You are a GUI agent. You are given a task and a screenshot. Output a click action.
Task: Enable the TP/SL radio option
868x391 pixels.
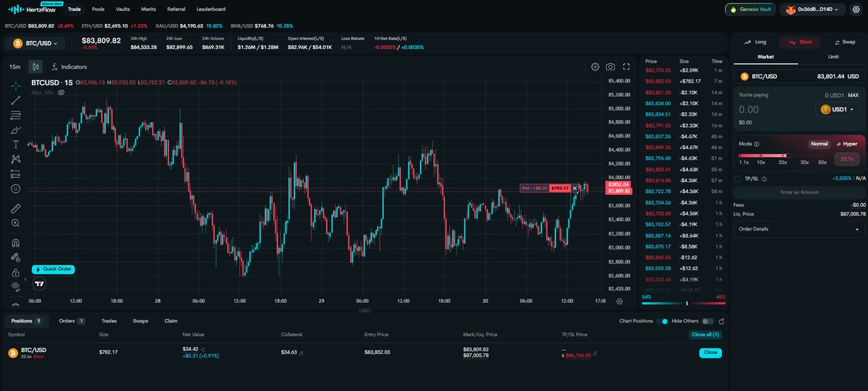[738, 179]
